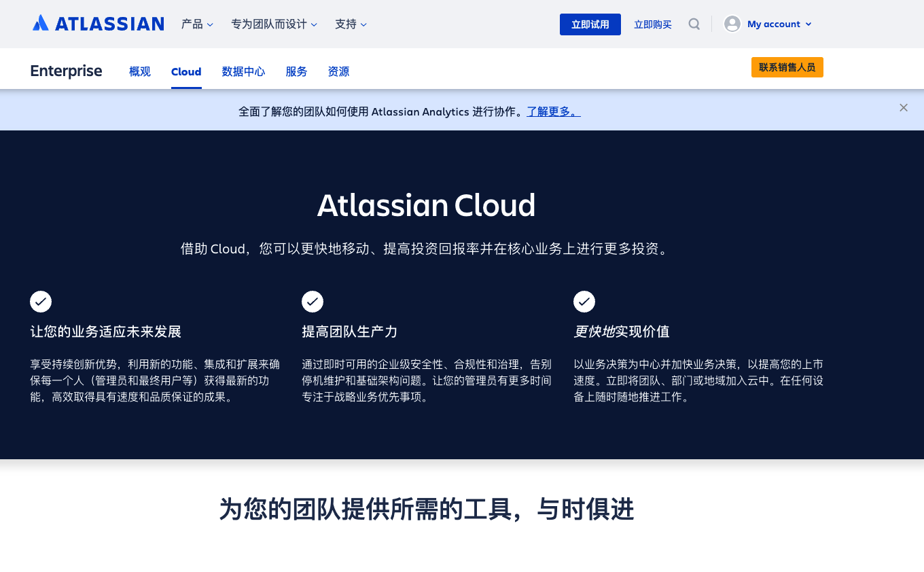Click the 立即购买 link
Screen dimensions: 924x572
(653, 24)
